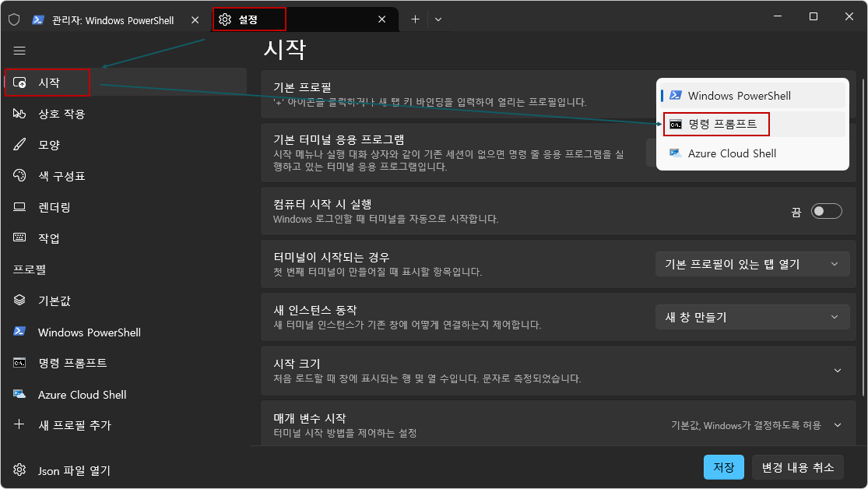The width and height of the screenshot is (868, 489).
Task: Click the 끔 label beside the toggle
Action: click(x=796, y=212)
